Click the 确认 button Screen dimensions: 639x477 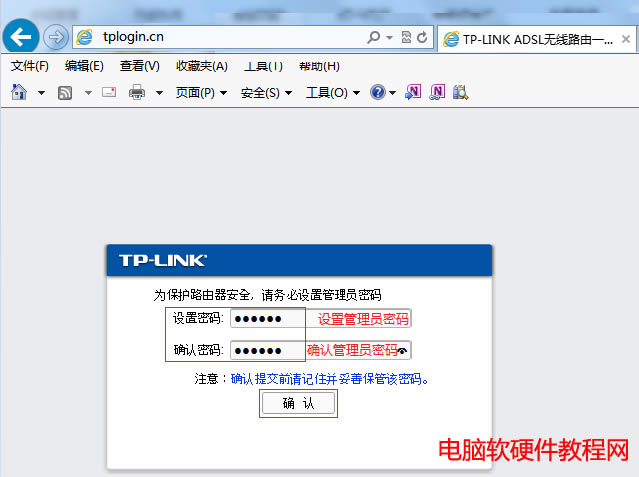298,403
